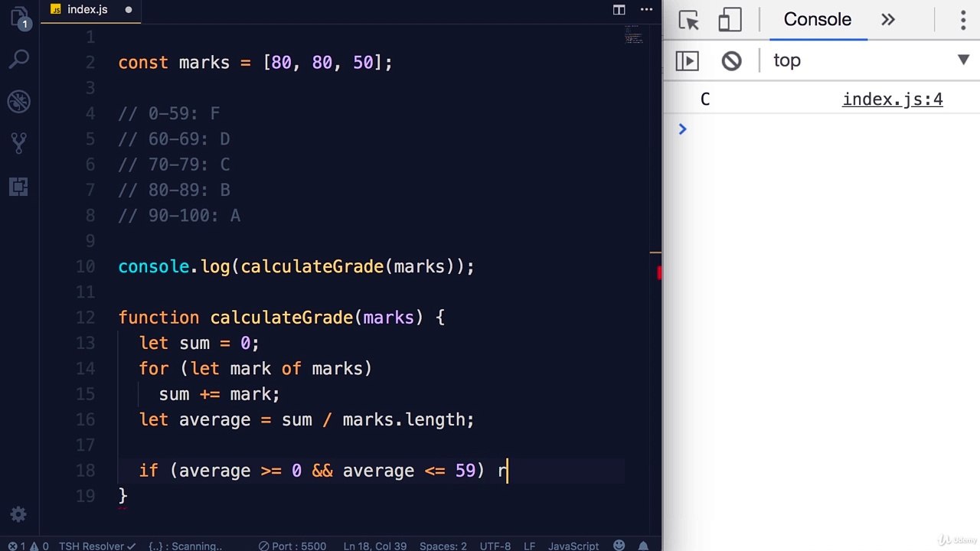The width and height of the screenshot is (980, 551).
Task: Click the console.log(calculateGrade(marks)) line
Action: point(296,266)
